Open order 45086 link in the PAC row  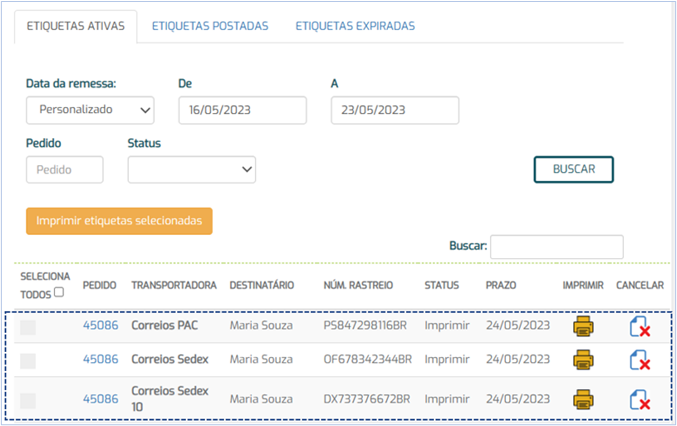pyautogui.click(x=100, y=326)
